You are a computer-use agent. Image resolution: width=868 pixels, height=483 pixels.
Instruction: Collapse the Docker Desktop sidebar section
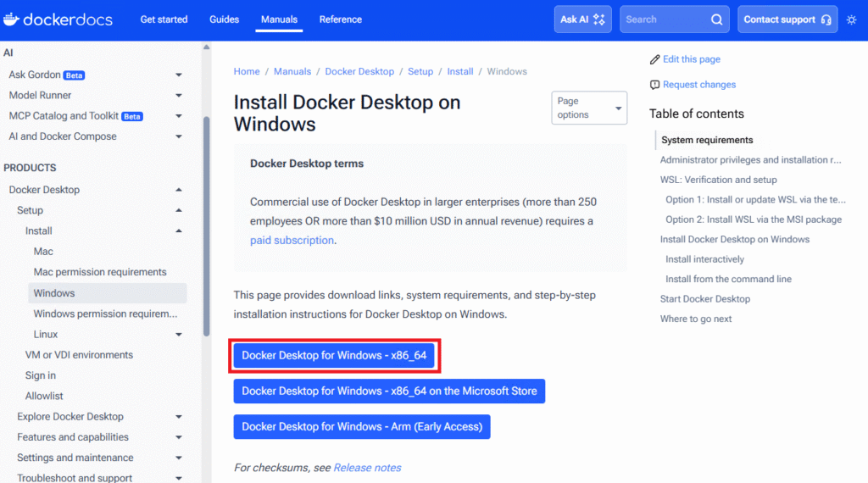179,190
